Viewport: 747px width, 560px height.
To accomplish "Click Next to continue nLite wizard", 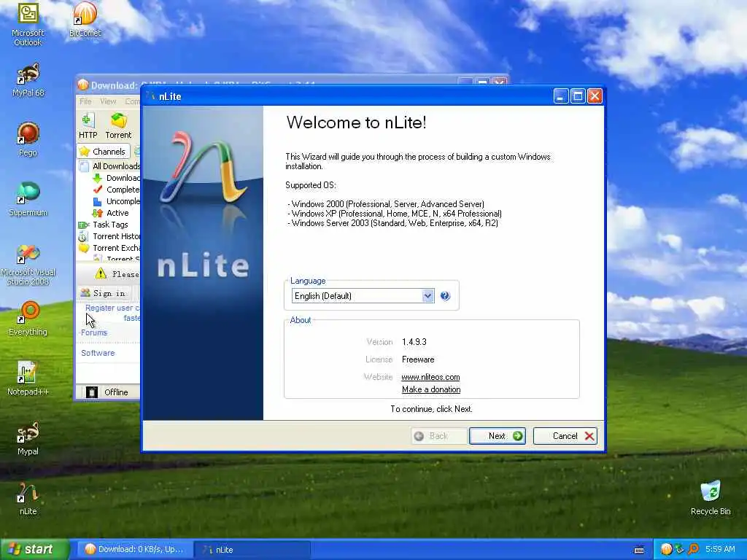I will click(498, 436).
